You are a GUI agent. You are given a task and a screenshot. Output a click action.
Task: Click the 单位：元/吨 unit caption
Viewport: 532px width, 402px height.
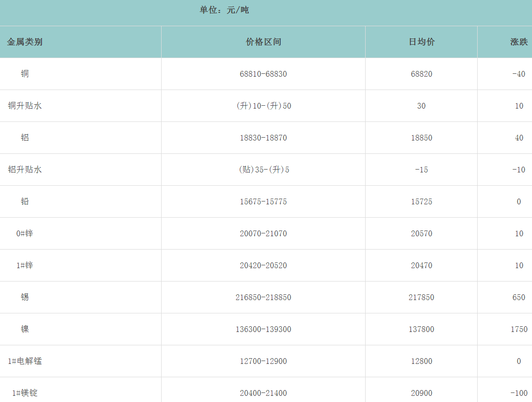pos(224,10)
